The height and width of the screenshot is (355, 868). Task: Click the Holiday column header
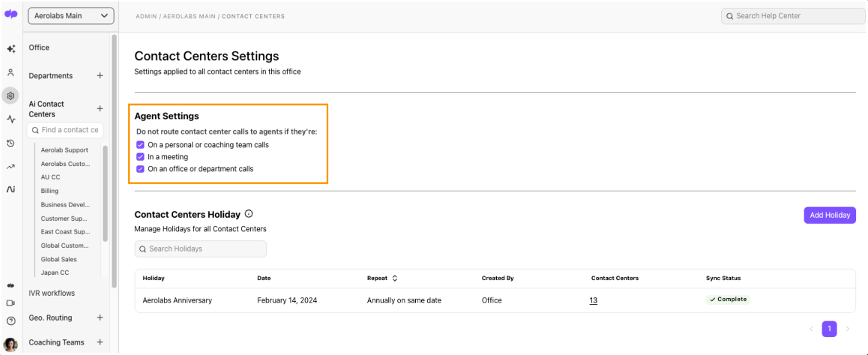click(154, 278)
